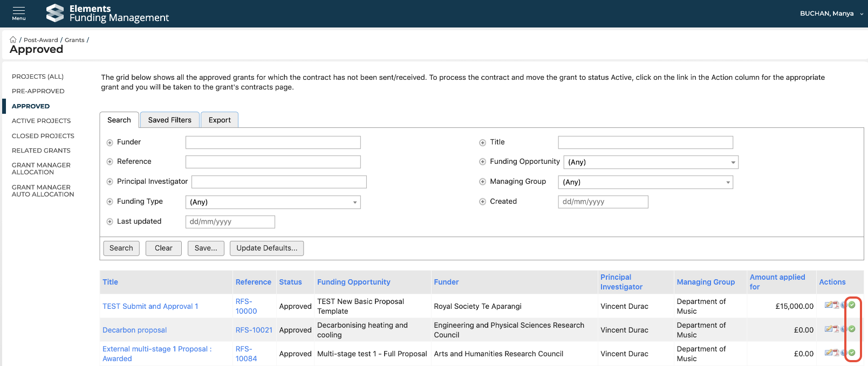Viewport: 868px width, 366px height.
Task: Click PDF icon in RFS-10084 row
Action: point(836,353)
